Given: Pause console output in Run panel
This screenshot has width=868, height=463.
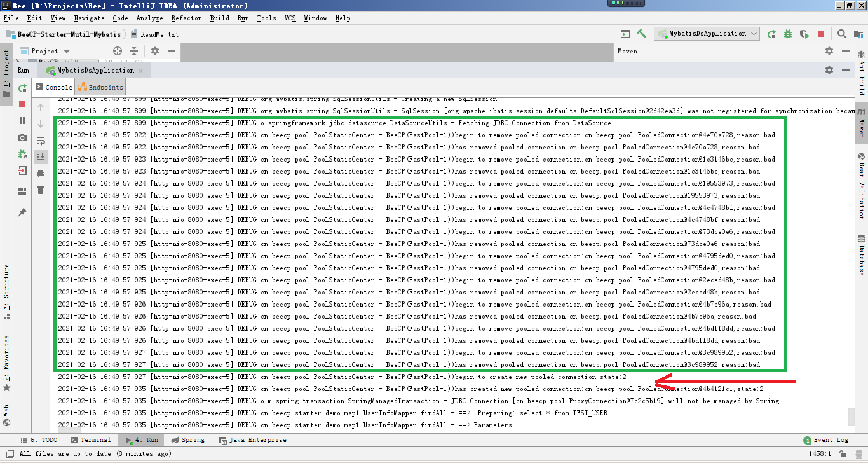Looking at the screenshot, I should 22,121.
